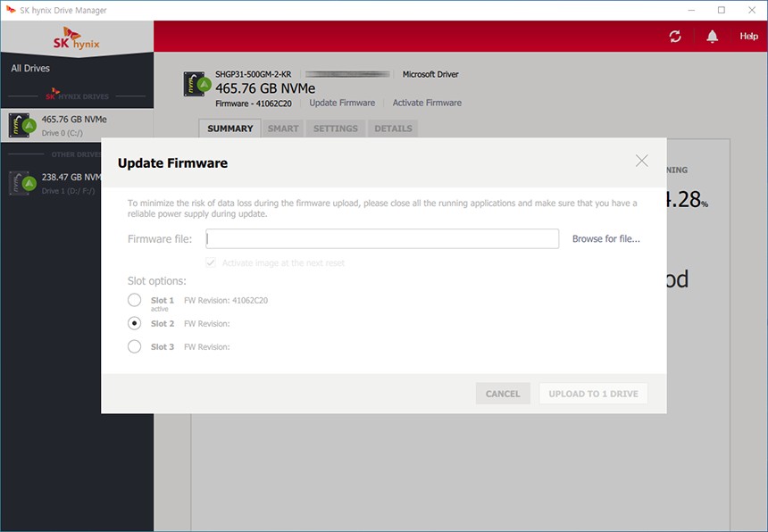Click the drive icon beside SHGP31-500GM-2-KR

click(196, 84)
